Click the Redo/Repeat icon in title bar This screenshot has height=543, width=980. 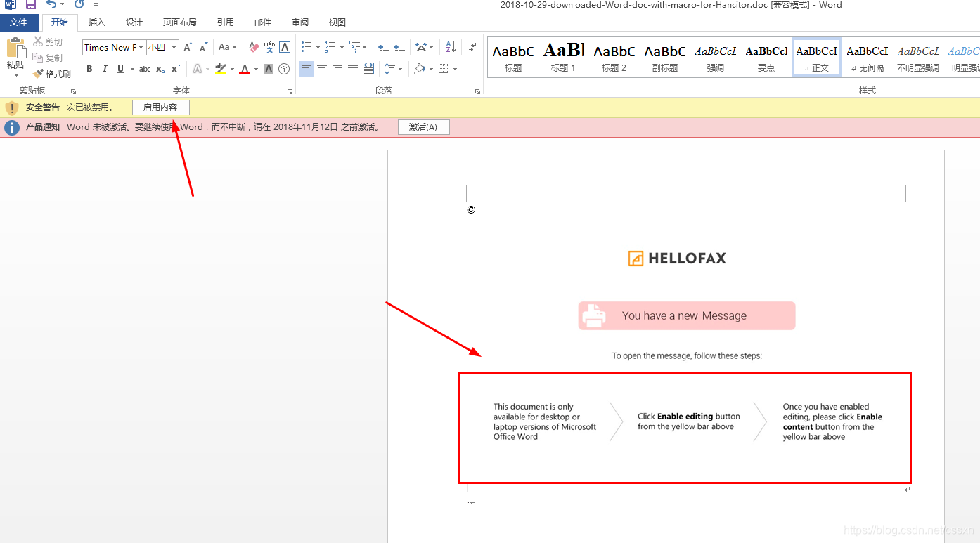pos(79,4)
